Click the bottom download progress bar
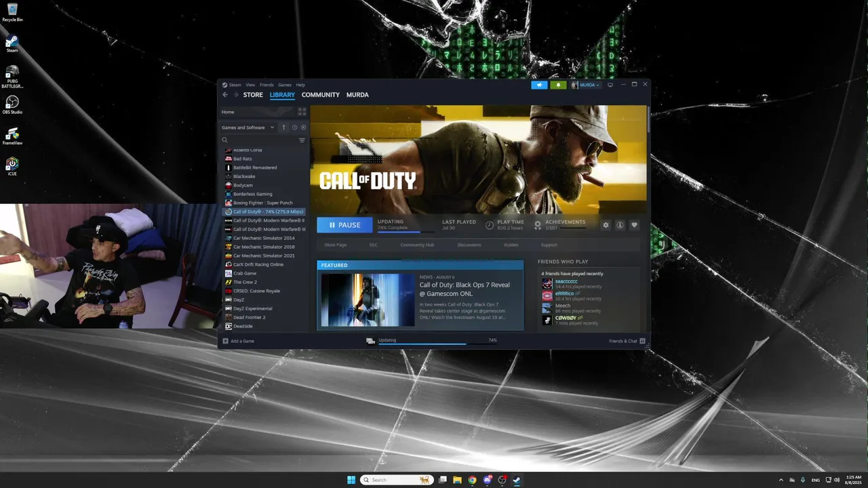 coord(437,344)
